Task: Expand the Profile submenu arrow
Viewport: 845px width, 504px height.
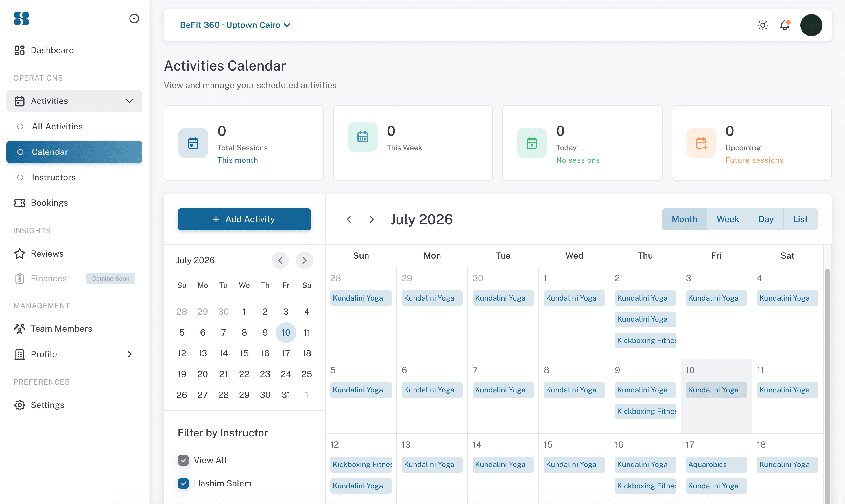Action: point(130,354)
